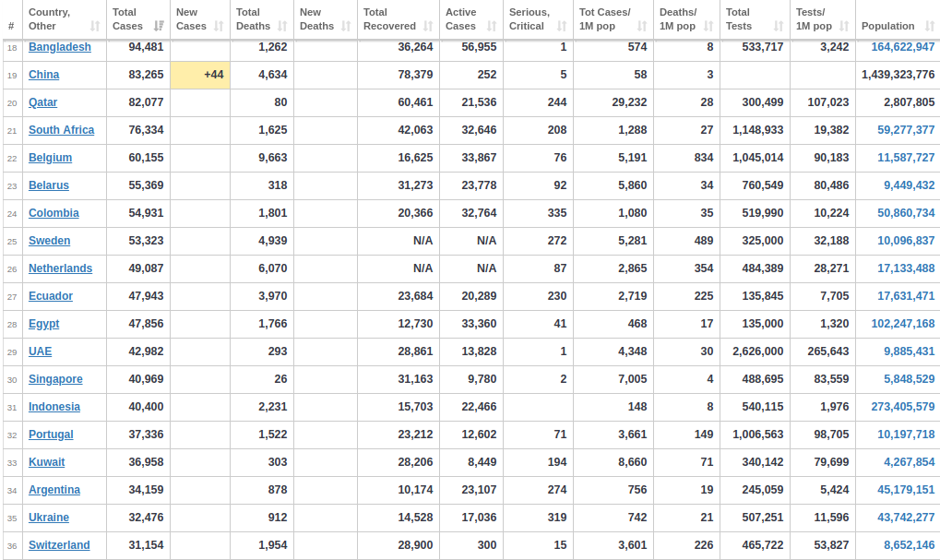Sort by New Cases arrows icon
The width and height of the screenshot is (940, 560).
point(219,27)
